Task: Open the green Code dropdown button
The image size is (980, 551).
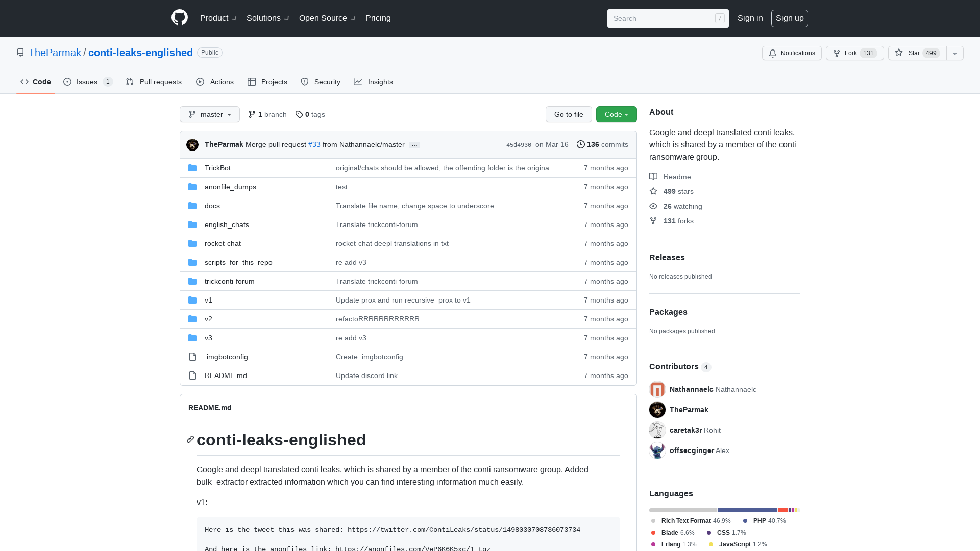Action: click(x=617, y=114)
